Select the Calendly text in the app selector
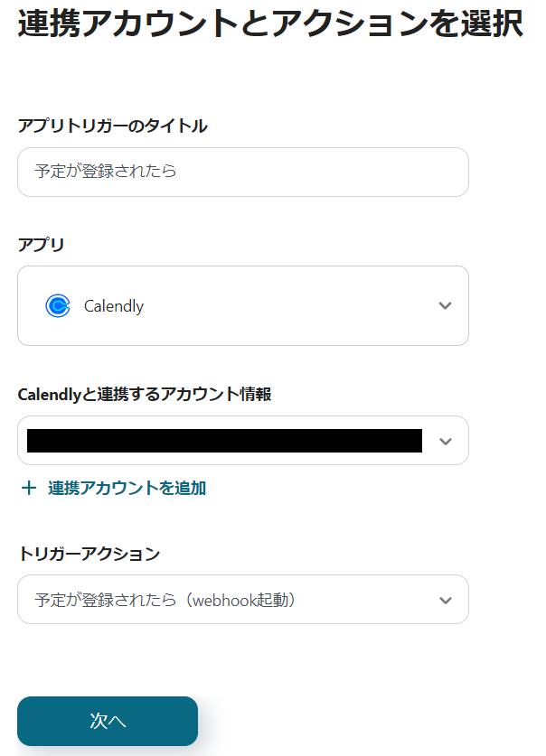The height and width of the screenshot is (756, 546). (x=114, y=306)
